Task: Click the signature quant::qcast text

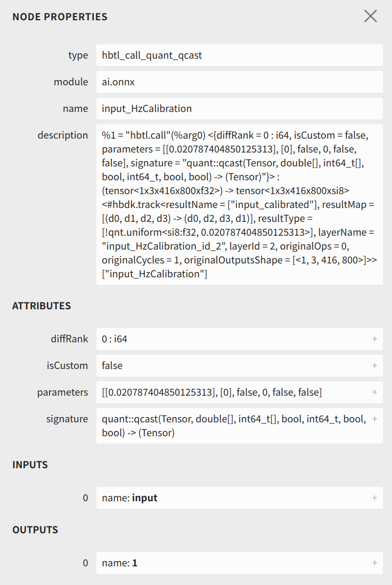Action: click(x=234, y=426)
